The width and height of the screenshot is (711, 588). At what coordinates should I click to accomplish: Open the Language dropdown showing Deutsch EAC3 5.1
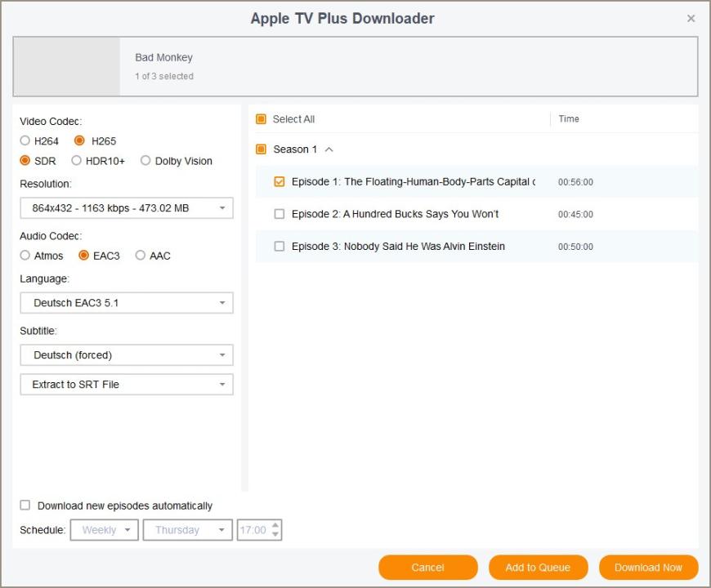(127, 303)
